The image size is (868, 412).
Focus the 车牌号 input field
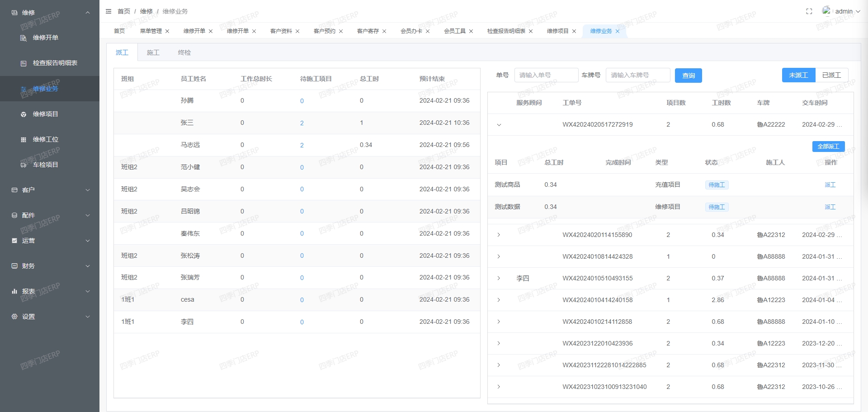click(x=637, y=75)
